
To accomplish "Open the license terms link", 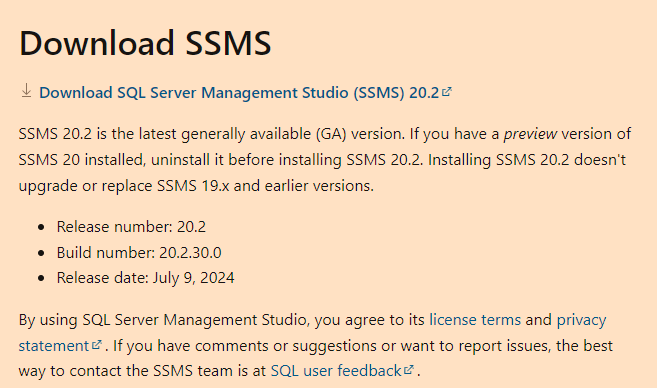I will click(475, 320).
